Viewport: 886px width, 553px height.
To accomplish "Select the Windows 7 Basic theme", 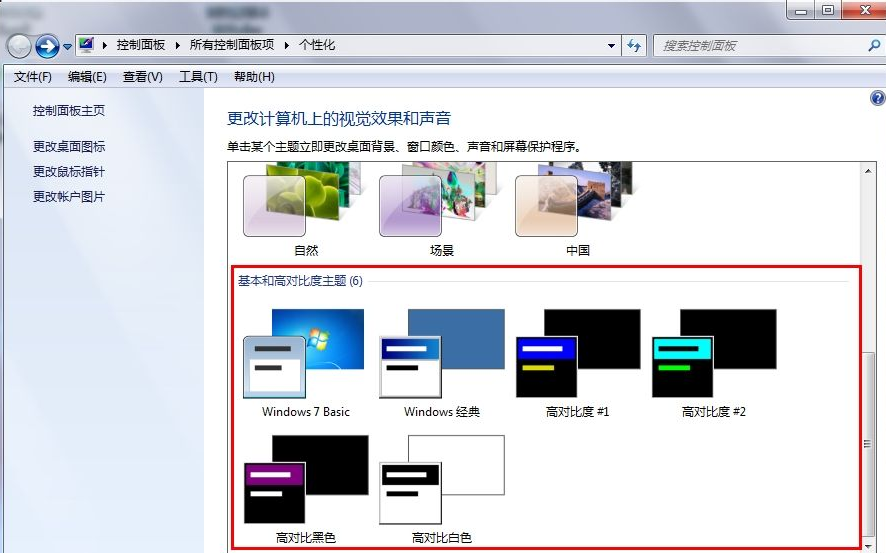I will tap(306, 363).
